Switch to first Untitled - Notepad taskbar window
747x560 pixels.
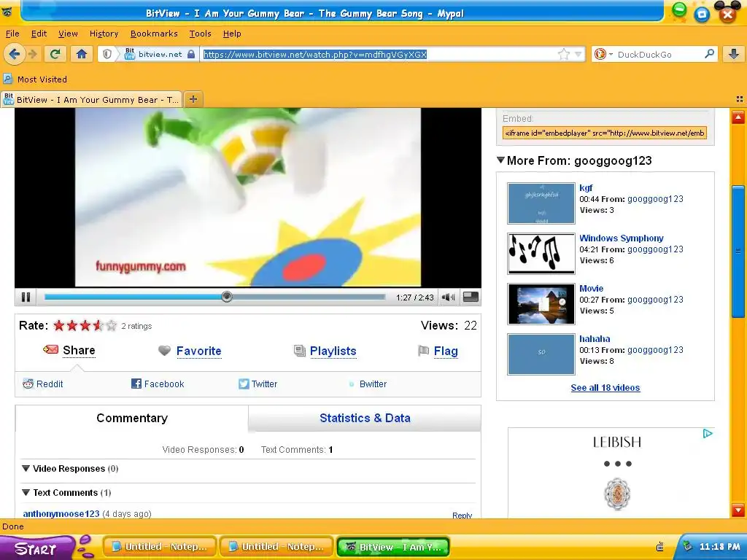click(160, 547)
